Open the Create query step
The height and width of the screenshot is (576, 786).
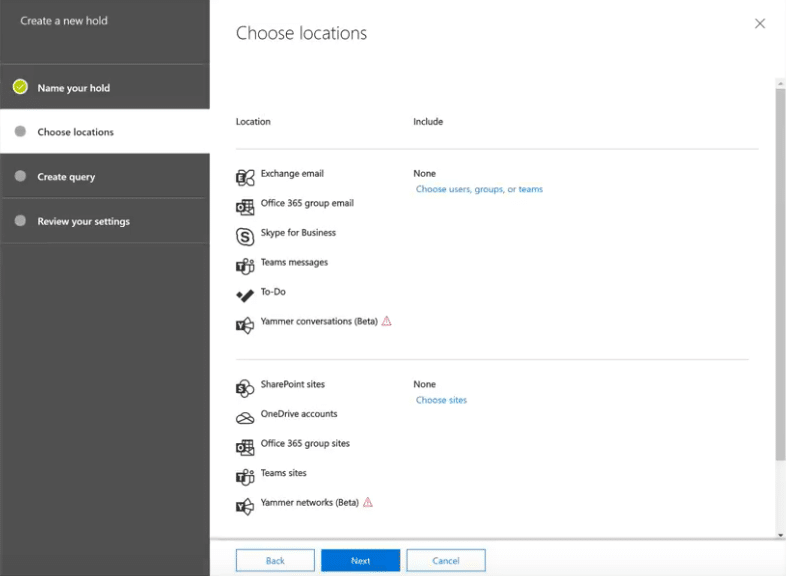pyautogui.click(x=105, y=176)
